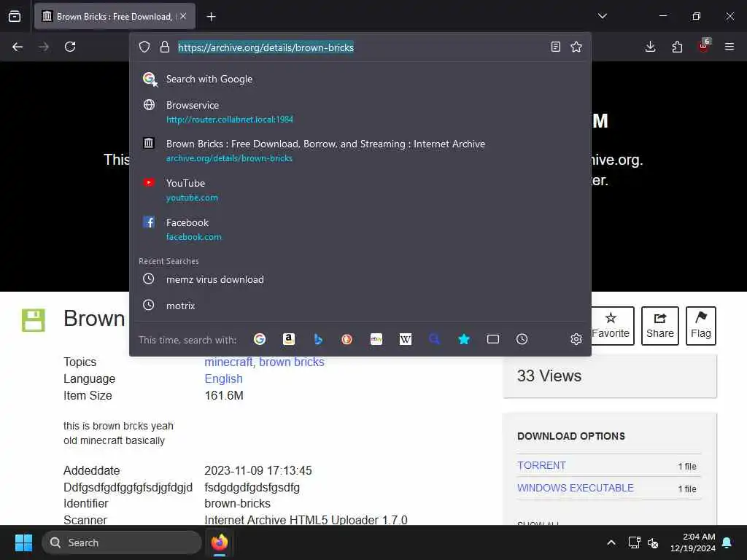Click the uBlock extension icon with badge

pyautogui.click(x=704, y=46)
